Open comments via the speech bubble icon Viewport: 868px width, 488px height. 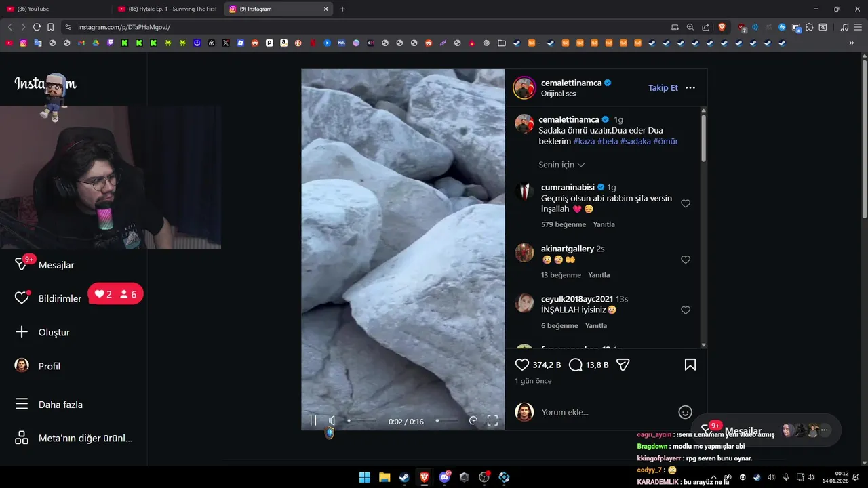pos(576,365)
